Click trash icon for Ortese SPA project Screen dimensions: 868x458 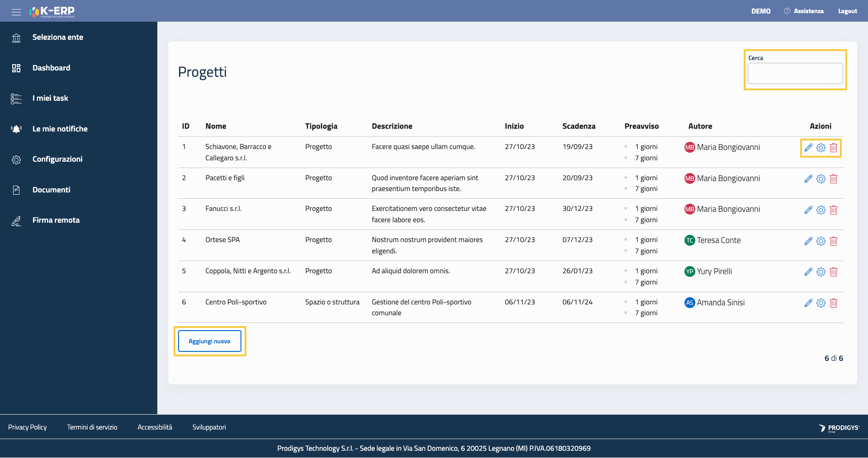tap(834, 241)
